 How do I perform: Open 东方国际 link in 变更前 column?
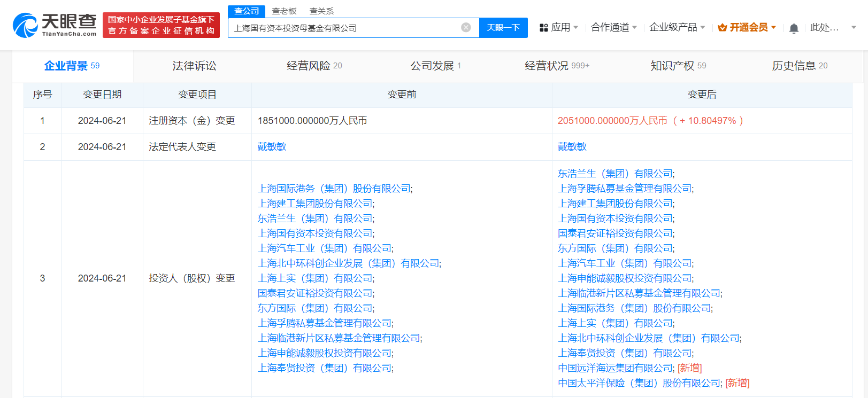(315, 308)
